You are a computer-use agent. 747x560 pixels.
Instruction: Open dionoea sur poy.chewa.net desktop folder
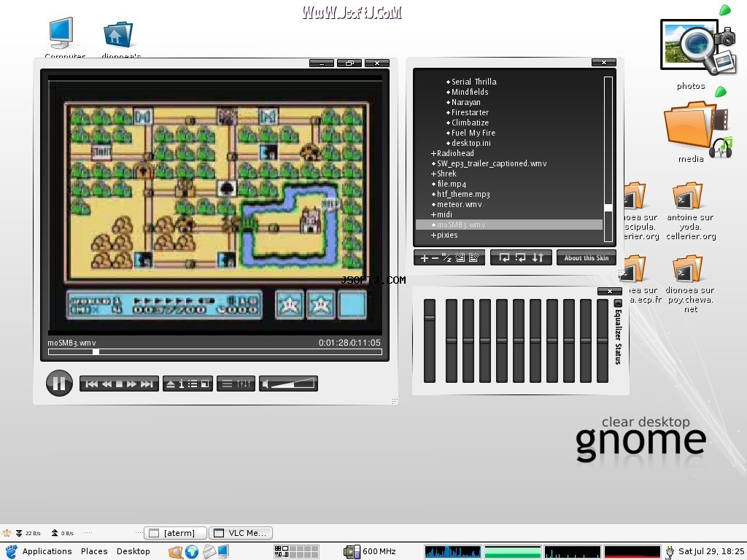click(x=689, y=284)
